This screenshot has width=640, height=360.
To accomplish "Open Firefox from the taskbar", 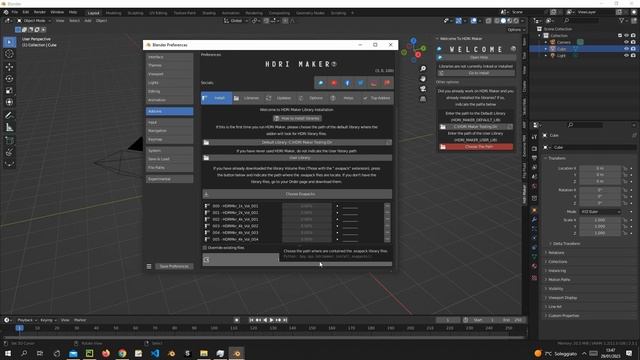I will coord(106,353).
